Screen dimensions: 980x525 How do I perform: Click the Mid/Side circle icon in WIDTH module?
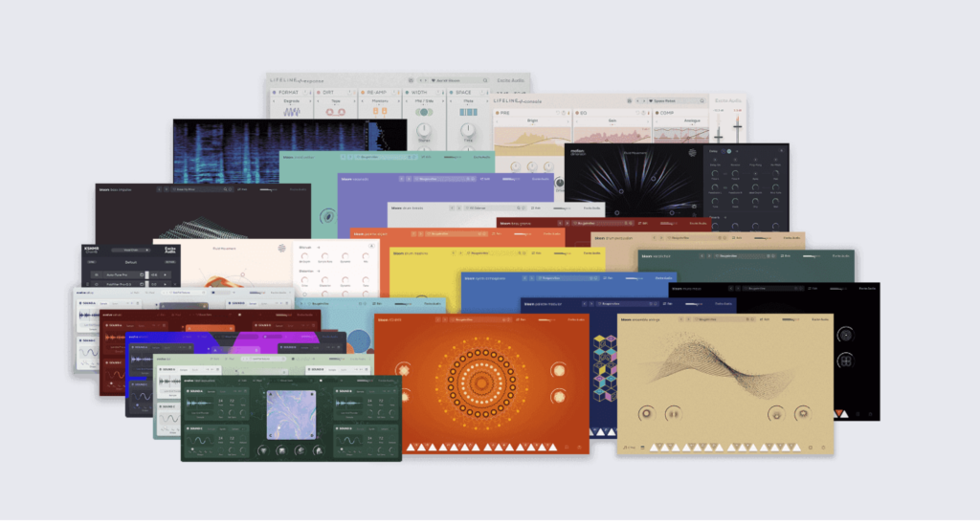point(424,112)
